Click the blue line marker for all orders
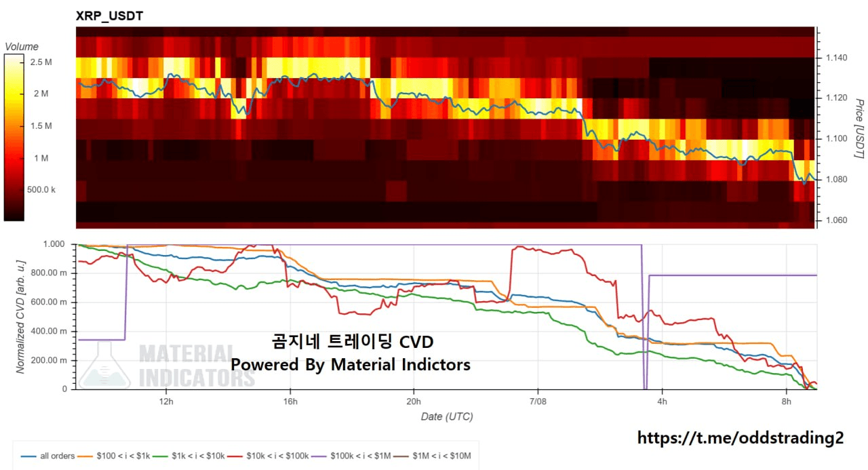Image resolution: width=868 pixels, height=470 pixels. coord(28,456)
